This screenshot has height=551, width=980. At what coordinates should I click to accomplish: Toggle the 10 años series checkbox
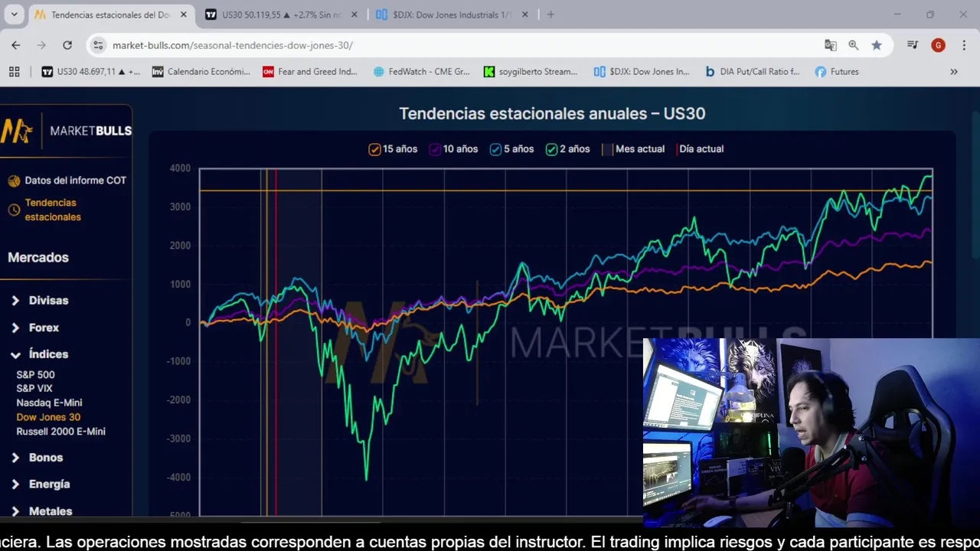click(435, 149)
